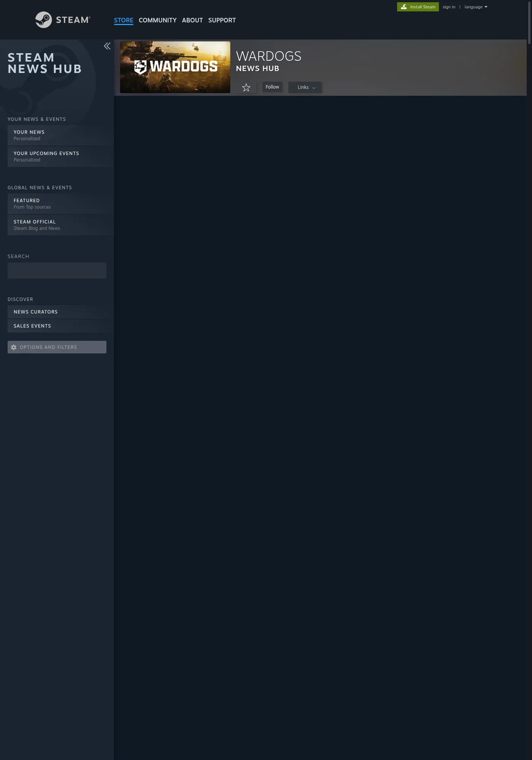Select Your News personalized feed
Image resolution: width=532 pixels, height=760 pixels.
61,135
